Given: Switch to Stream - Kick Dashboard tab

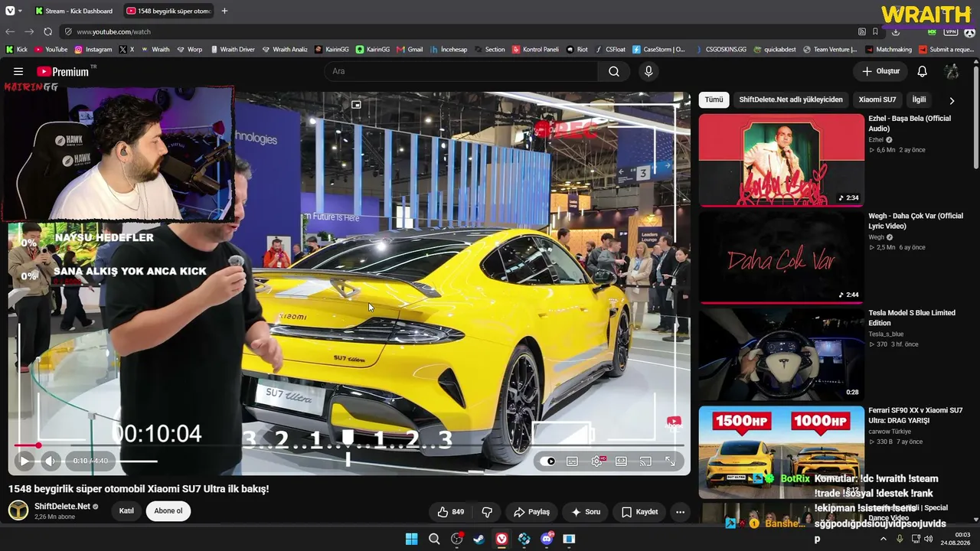Looking at the screenshot, I should point(73,11).
